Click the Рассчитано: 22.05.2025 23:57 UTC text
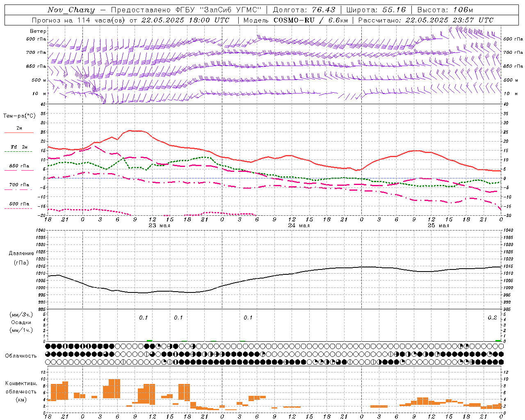 (426, 20)
